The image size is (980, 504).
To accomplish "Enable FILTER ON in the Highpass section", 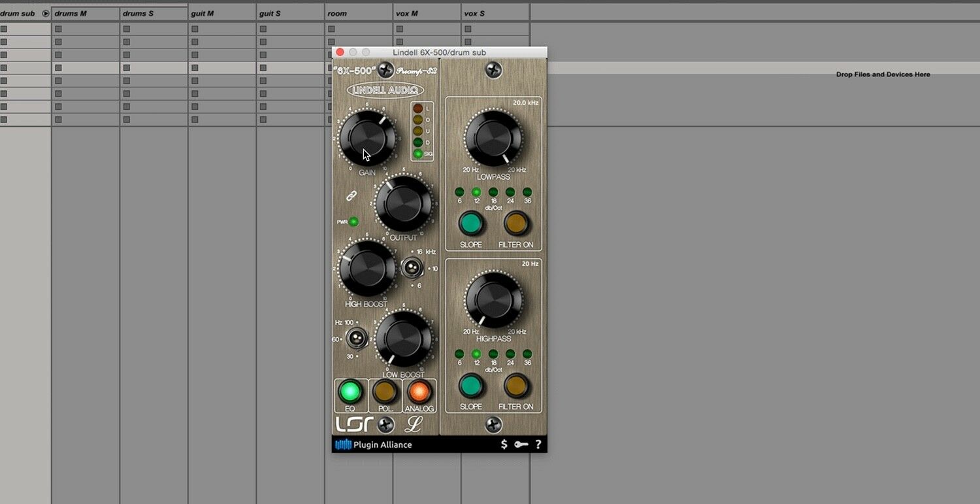I will 515,386.
